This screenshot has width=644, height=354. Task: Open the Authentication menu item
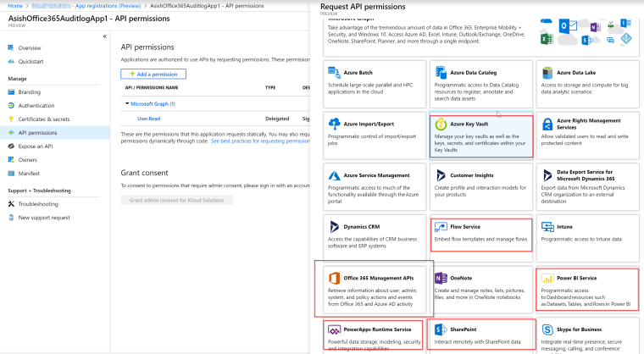pyautogui.click(x=36, y=106)
